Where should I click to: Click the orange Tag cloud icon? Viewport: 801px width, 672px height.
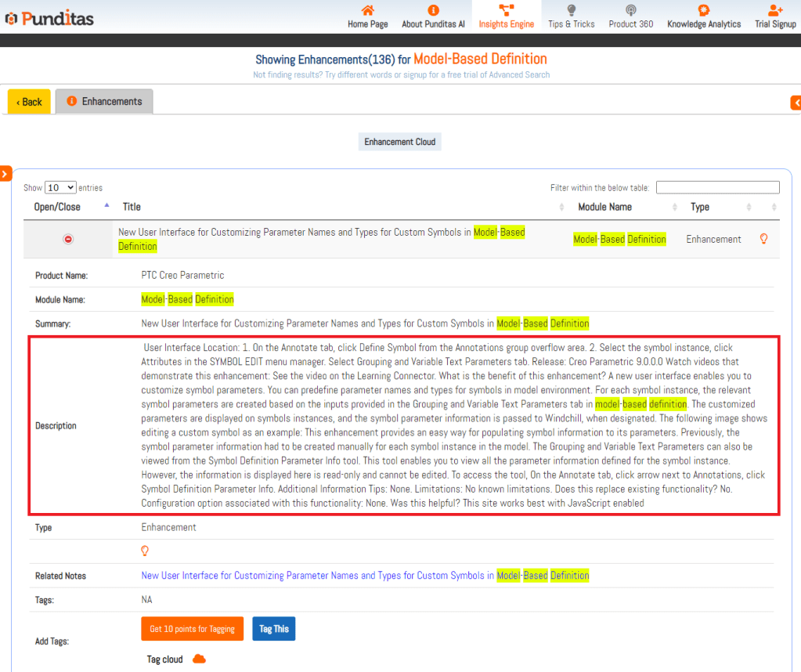tap(199, 659)
